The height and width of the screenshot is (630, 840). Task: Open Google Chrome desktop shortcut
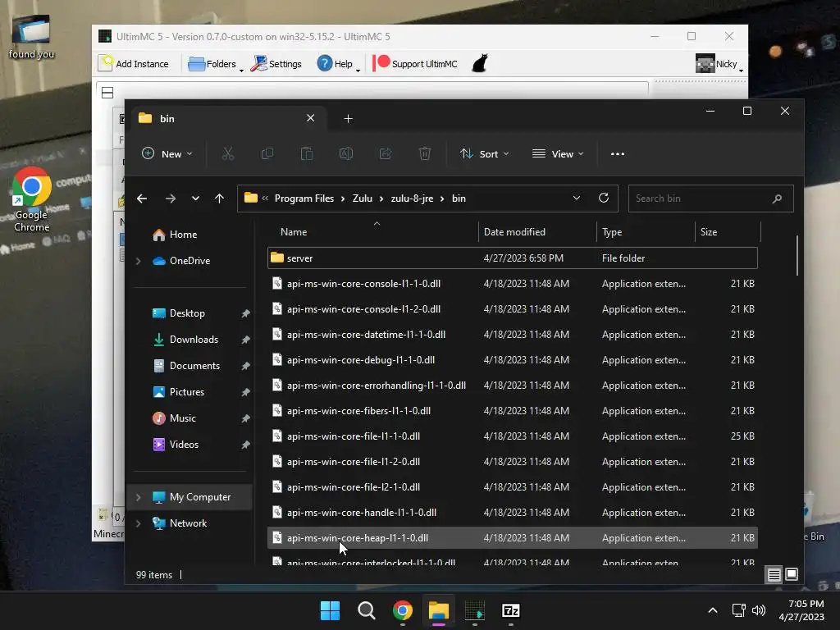pyautogui.click(x=32, y=199)
